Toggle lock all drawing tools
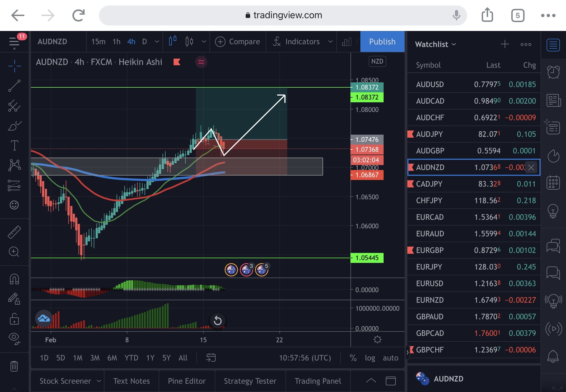The height and width of the screenshot is (392, 566). point(14,319)
